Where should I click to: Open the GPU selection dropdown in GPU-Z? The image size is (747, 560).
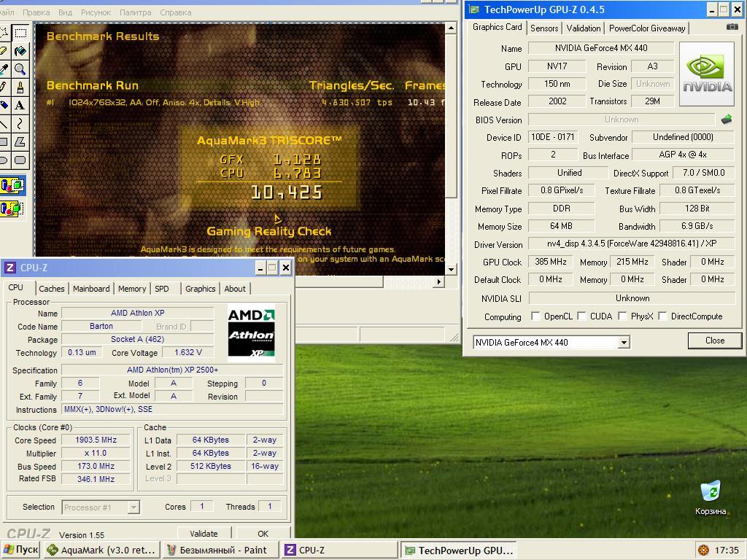pyautogui.click(x=624, y=343)
